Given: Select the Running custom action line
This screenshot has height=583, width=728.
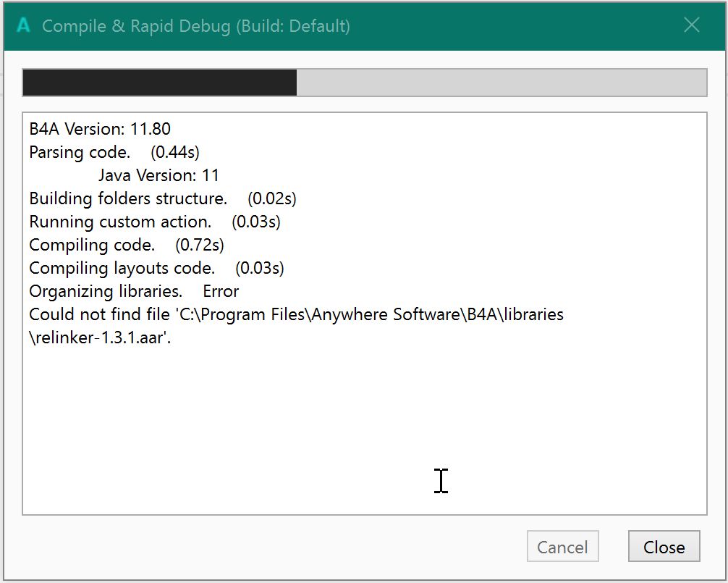Looking at the screenshot, I should 120,222.
